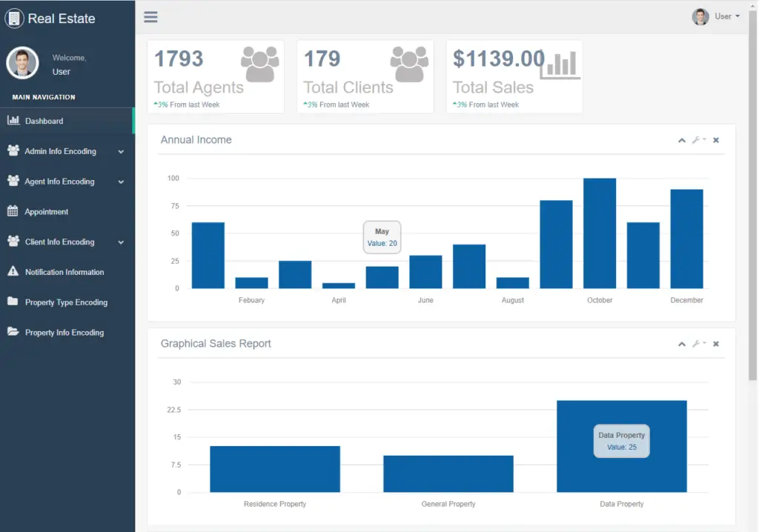Open Notification Information via its warning icon

click(15, 271)
